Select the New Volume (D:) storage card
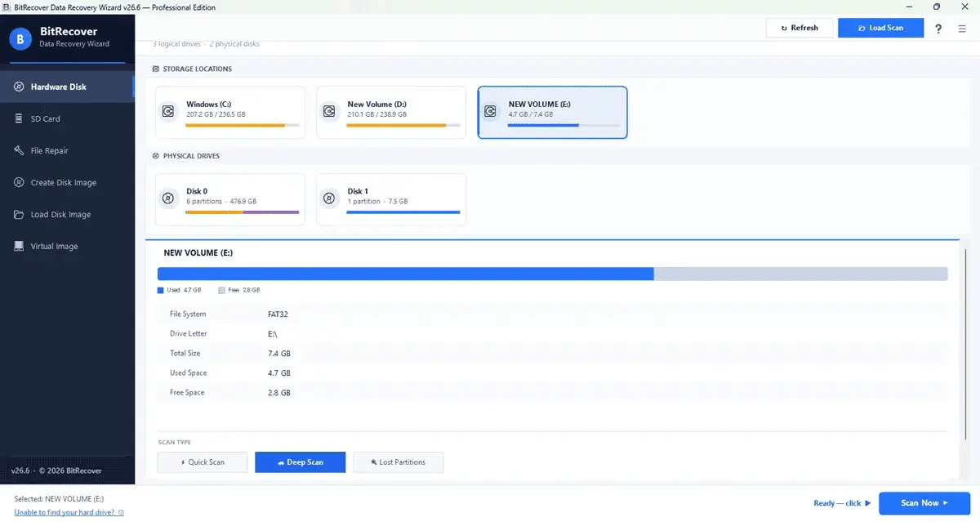Viewport: 980px width, 522px height. pos(391,113)
